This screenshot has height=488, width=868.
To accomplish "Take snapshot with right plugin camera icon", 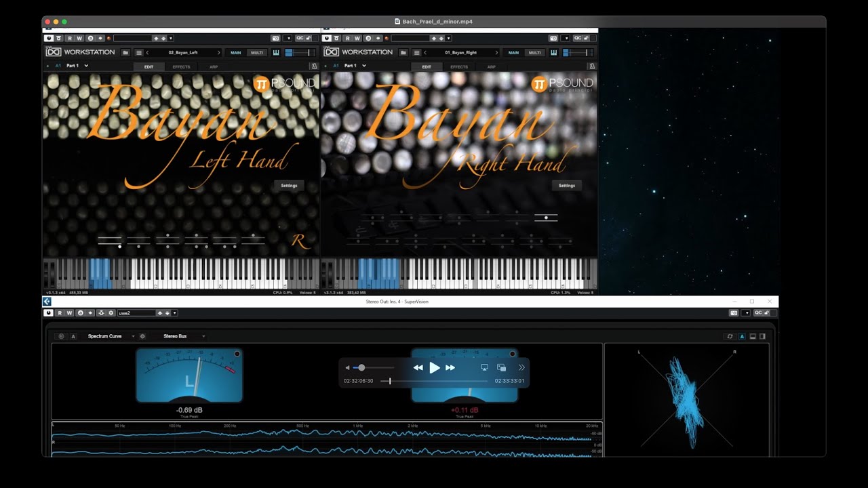I will point(553,39).
